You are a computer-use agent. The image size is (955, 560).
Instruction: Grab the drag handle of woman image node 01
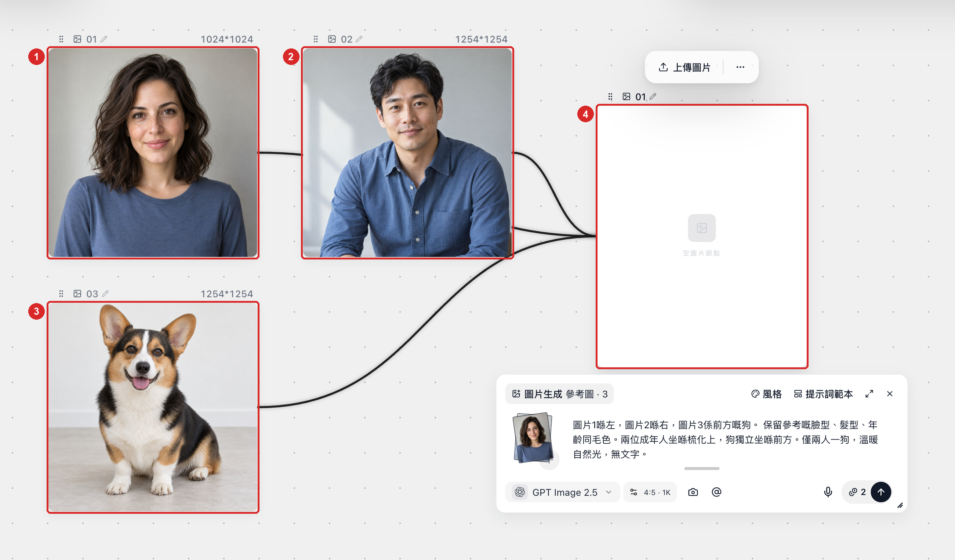point(61,39)
